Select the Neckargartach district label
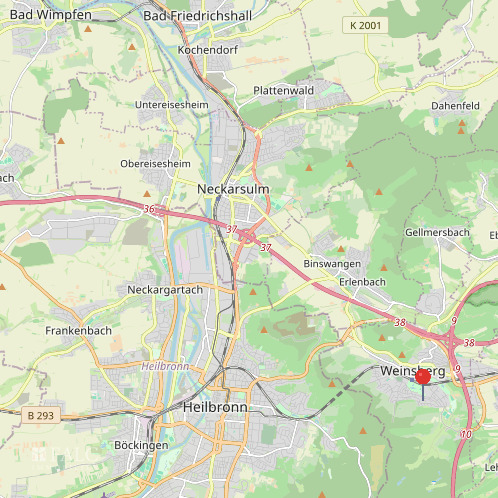 (165, 290)
